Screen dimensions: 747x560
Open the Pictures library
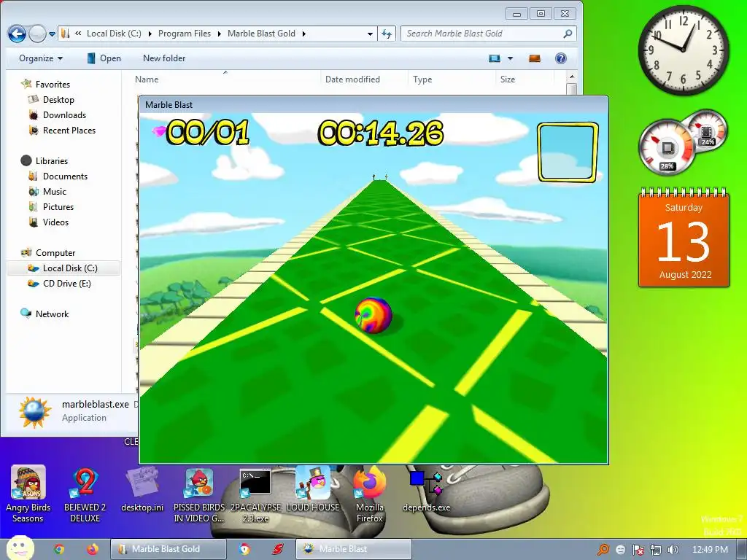pyautogui.click(x=52, y=206)
